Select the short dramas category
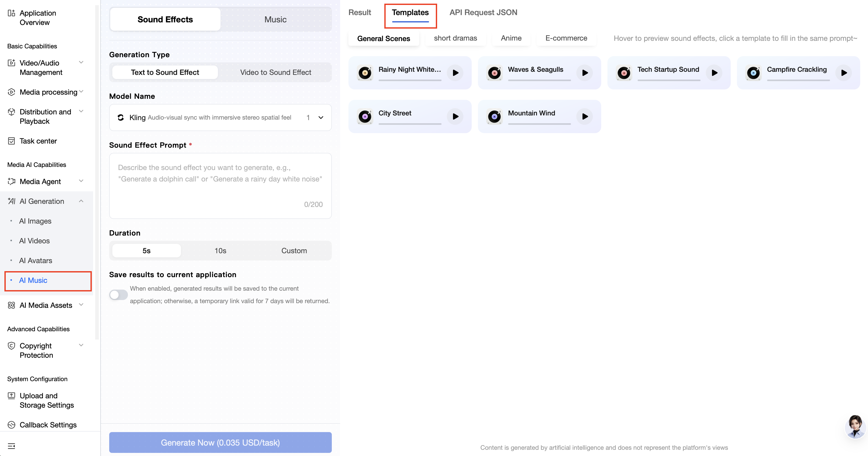 click(455, 38)
